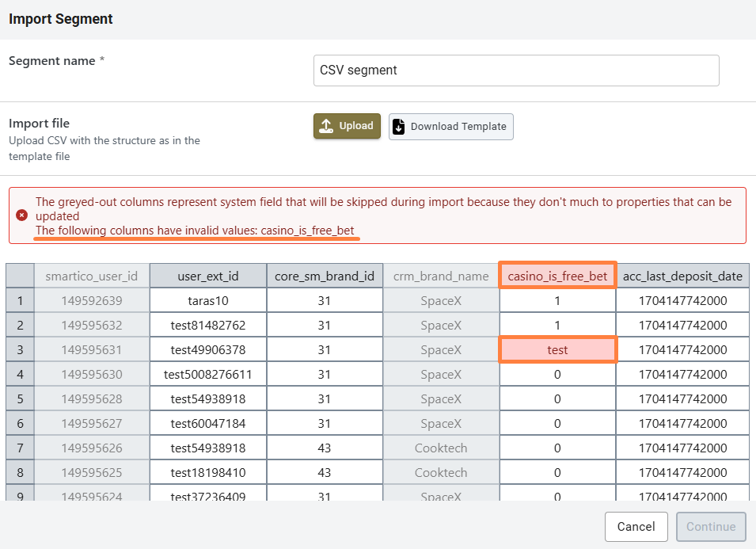The height and width of the screenshot is (549, 756).
Task: Select the invalid 'test' cell in row 3
Action: (x=557, y=349)
